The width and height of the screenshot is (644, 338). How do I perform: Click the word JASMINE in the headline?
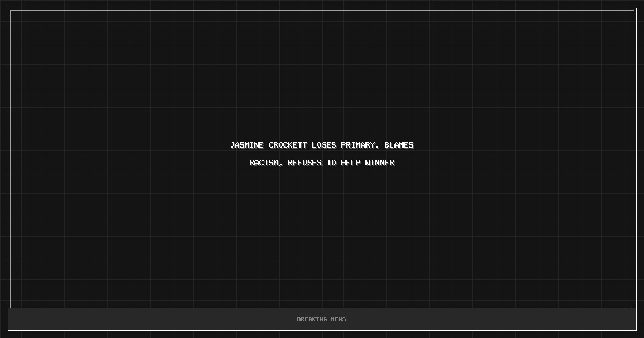247,145
